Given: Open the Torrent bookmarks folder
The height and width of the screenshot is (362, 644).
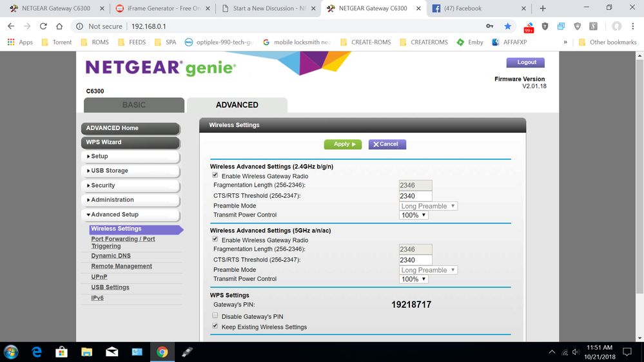Looking at the screenshot, I should tap(57, 42).
